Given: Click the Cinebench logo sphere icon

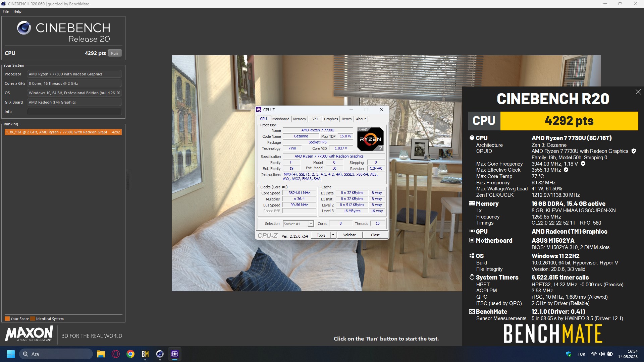Looking at the screenshot, I should pyautogui.click(x=24, y=28).
